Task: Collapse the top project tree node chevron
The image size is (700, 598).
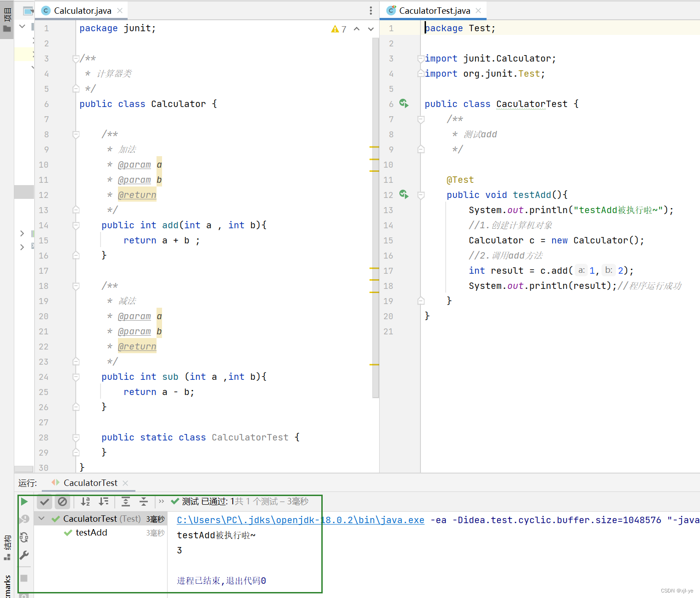Action: click(22, 27)
